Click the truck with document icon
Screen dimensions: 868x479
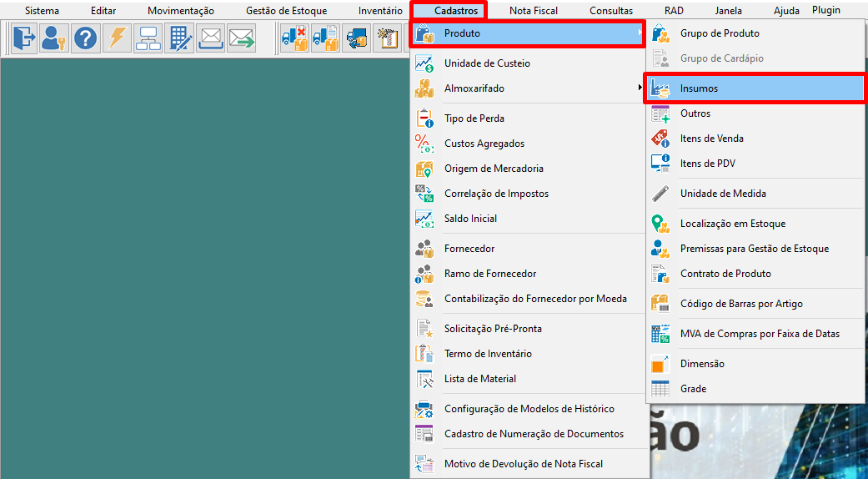[x=325, y=38]
